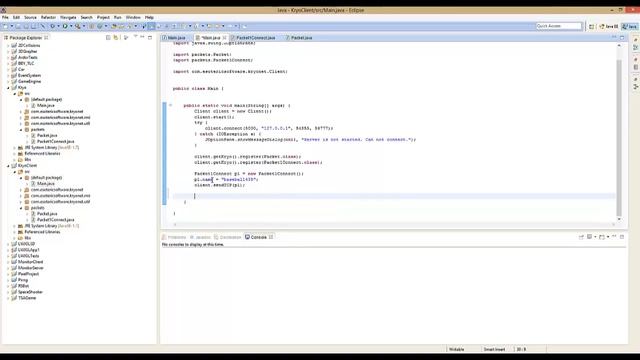
Task: Maximize the Package Explorer view
Action: [150, 37]
